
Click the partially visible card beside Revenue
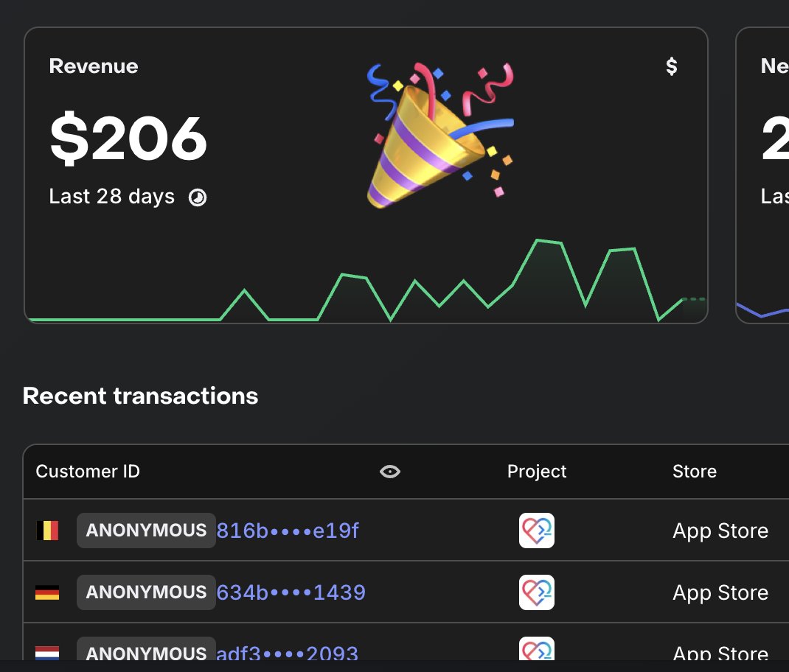point(762,175)
